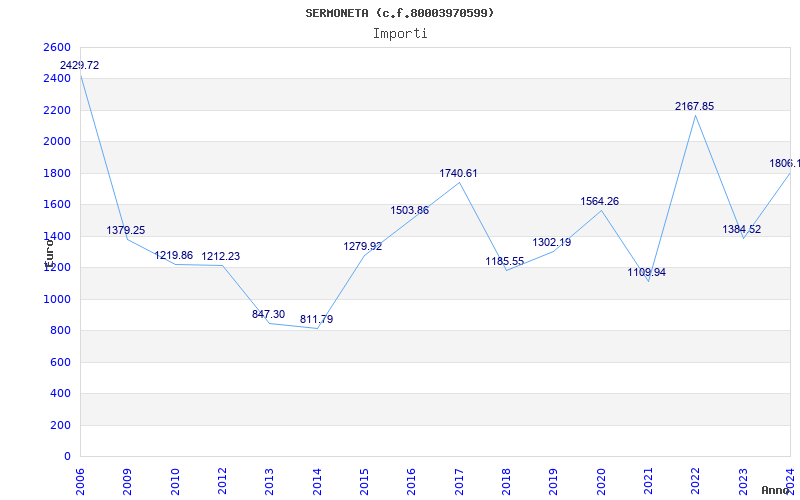Click y-axis value 200

coord(60,425)
